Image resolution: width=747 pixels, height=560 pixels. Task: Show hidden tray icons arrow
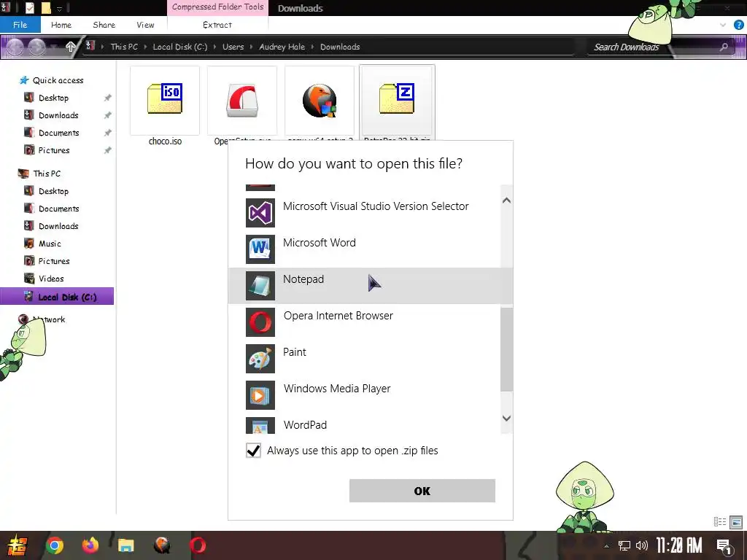(x=606, y=546)
